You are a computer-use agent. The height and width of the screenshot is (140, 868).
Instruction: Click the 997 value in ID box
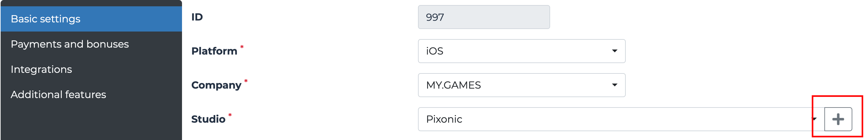(x=435, y=17)
